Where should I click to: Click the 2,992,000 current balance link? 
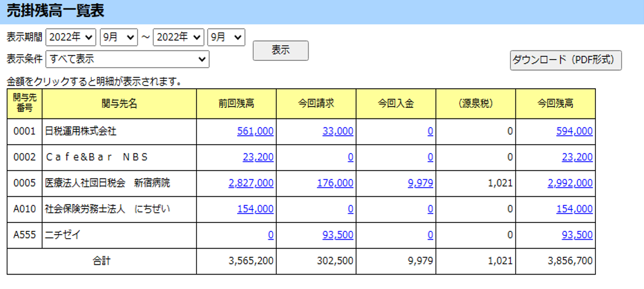tap(570, 183)
